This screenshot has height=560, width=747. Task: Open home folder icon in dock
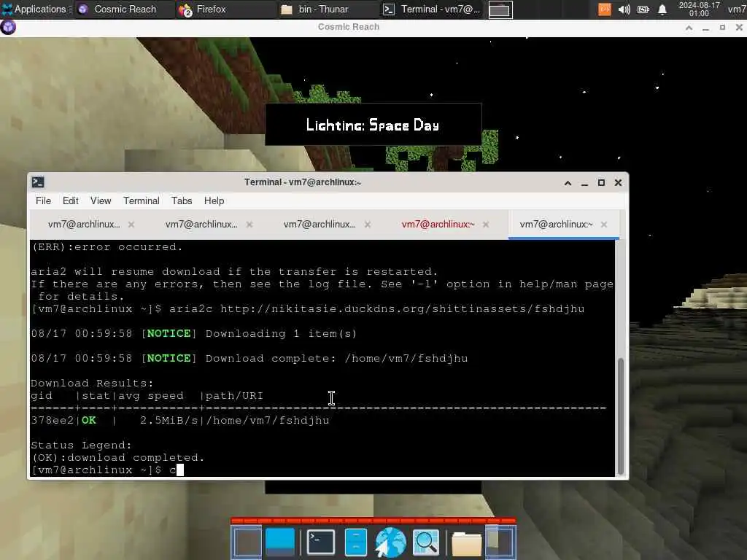pos(466,542)
